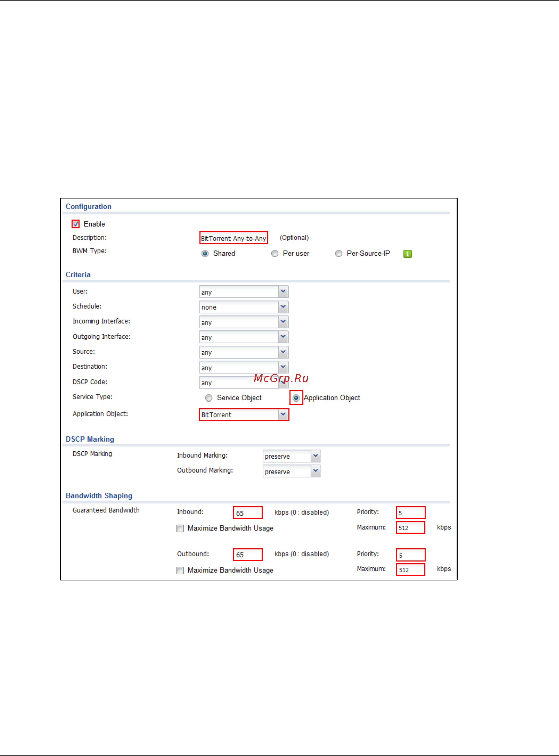Image resolution: width=559 pixels, height=756 pixels.
Task: Click the Criteria section heading
Action: tap(78, 274)
